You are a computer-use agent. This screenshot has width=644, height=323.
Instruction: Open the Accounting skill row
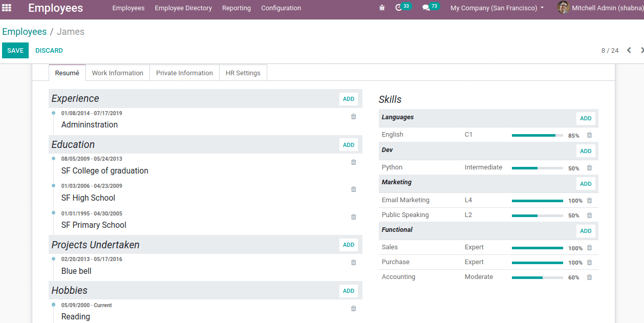coord(488,277)
